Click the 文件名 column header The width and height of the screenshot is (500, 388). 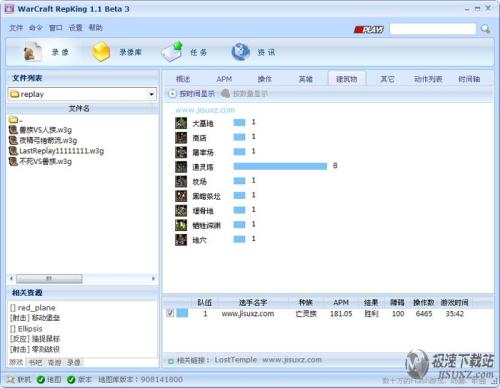[x=79, y=108]
